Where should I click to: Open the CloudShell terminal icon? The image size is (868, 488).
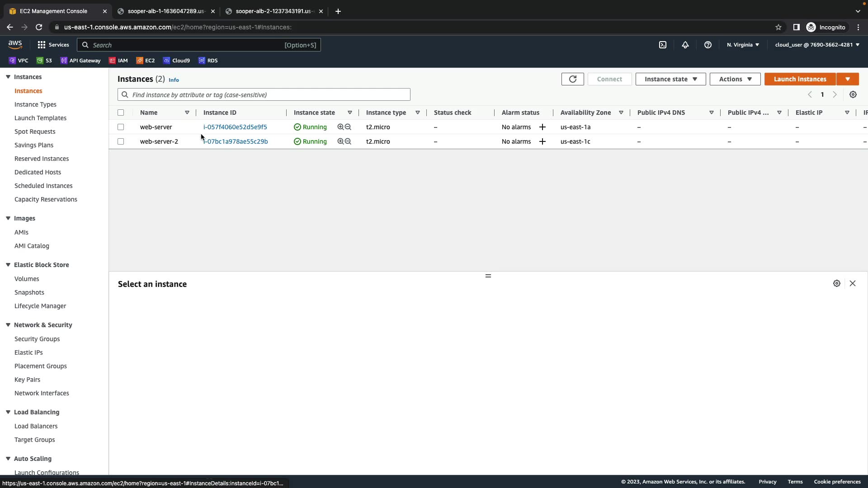pos(663,45)
